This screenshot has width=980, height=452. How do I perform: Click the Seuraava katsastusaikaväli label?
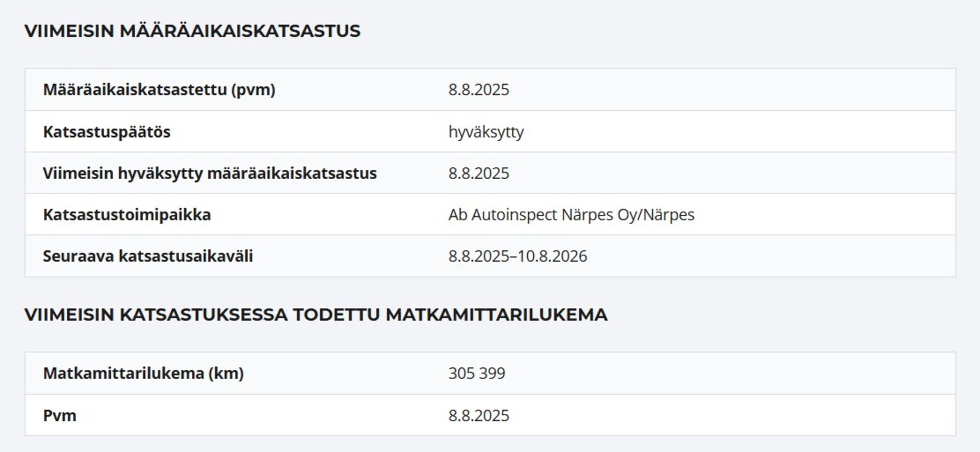(x=148, y=256)
